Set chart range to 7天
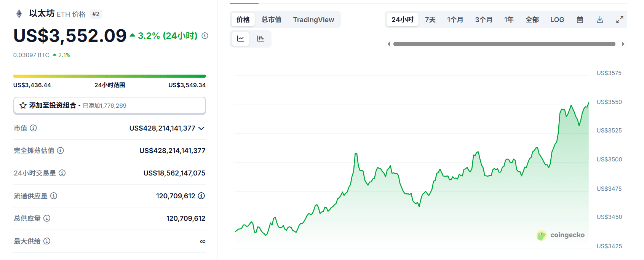The image size is (644, 260). 430,19
